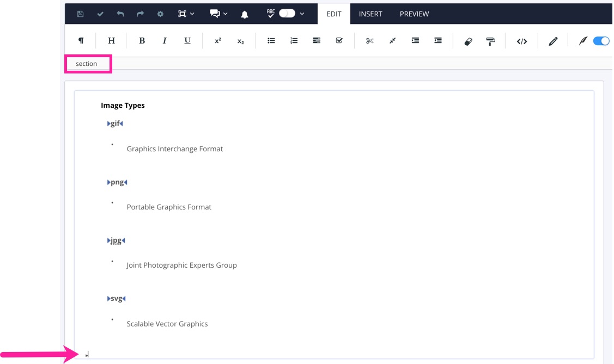Switch to the INSERT tab
Image resolution: width=614 pixels, height=364 pixels.
370,14
